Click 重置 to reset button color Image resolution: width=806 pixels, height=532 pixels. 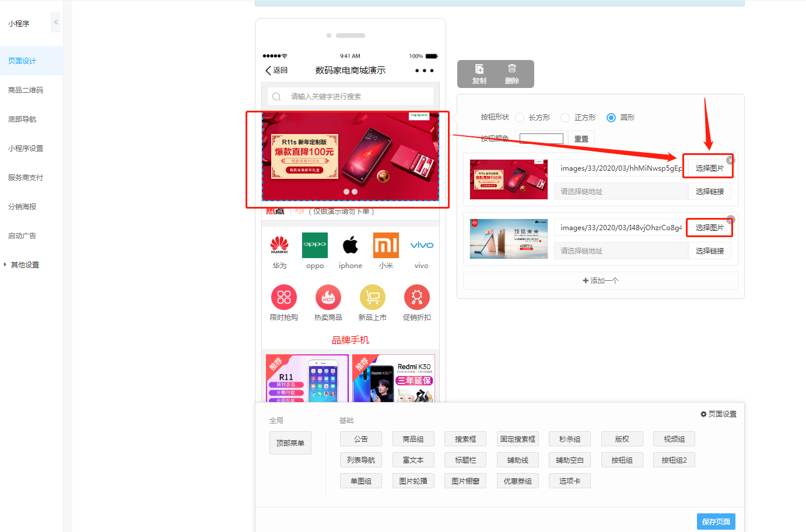581,139
